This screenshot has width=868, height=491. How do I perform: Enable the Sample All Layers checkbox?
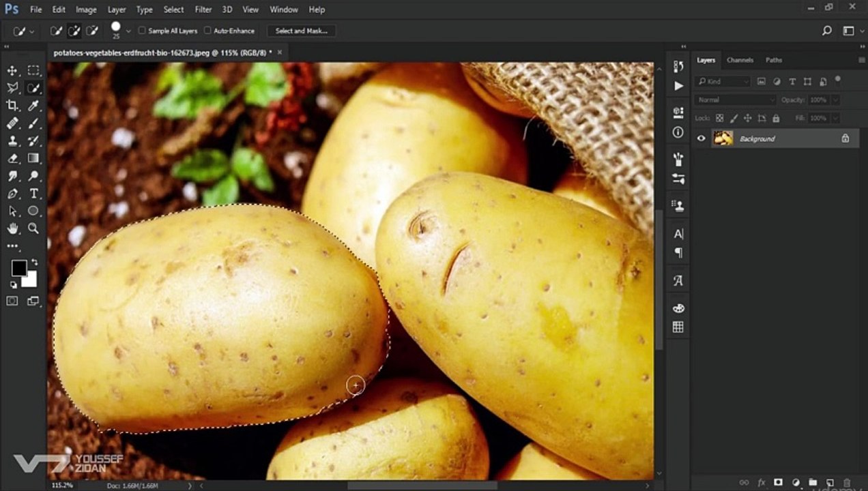click(142, 31)
